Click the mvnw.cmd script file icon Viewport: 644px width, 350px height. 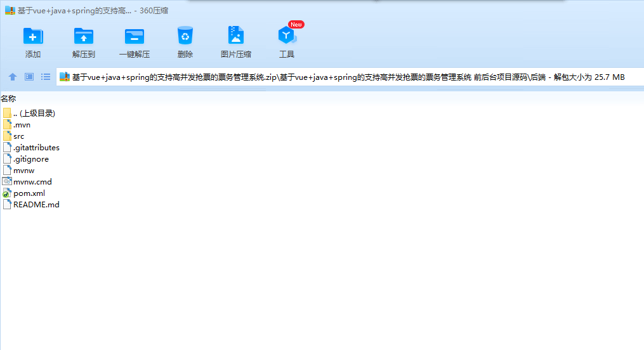[x=7, y=182]
